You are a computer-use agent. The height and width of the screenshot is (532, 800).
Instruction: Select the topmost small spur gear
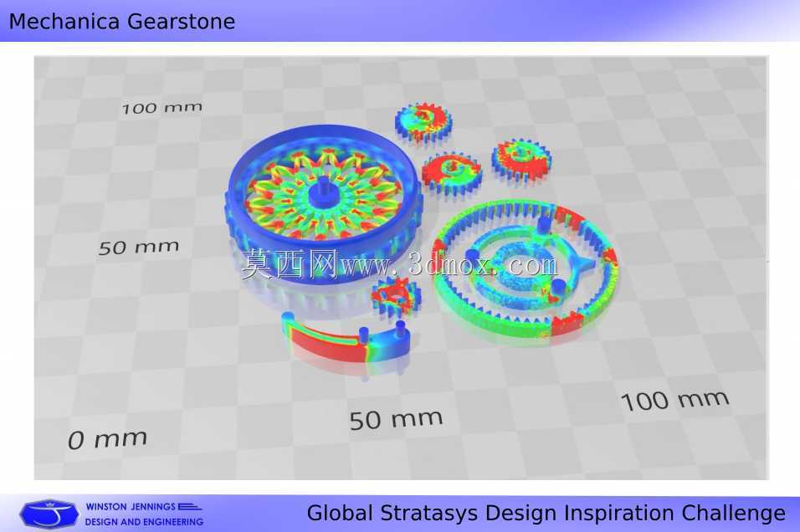tap(423, 121)
